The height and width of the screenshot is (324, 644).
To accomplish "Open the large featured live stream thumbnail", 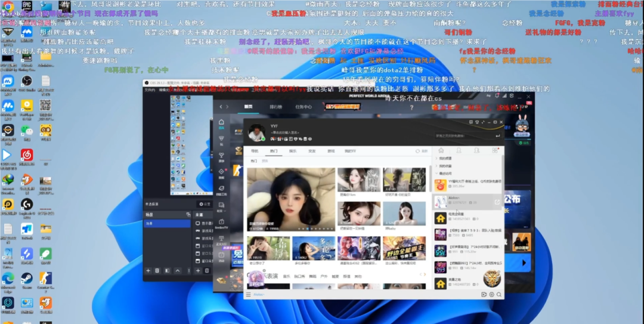I will [x=291, y=199].
